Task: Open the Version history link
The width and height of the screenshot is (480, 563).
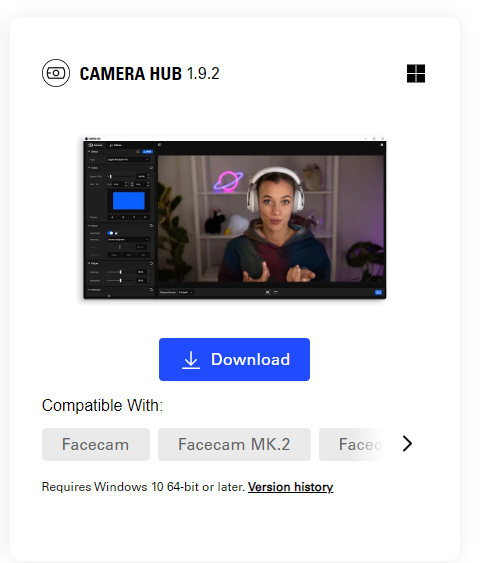Action: 290,487
